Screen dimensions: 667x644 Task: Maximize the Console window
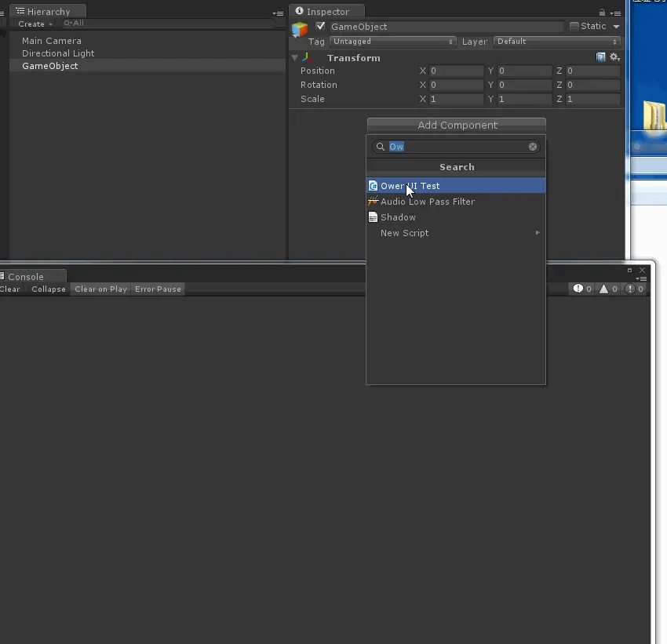629,271
